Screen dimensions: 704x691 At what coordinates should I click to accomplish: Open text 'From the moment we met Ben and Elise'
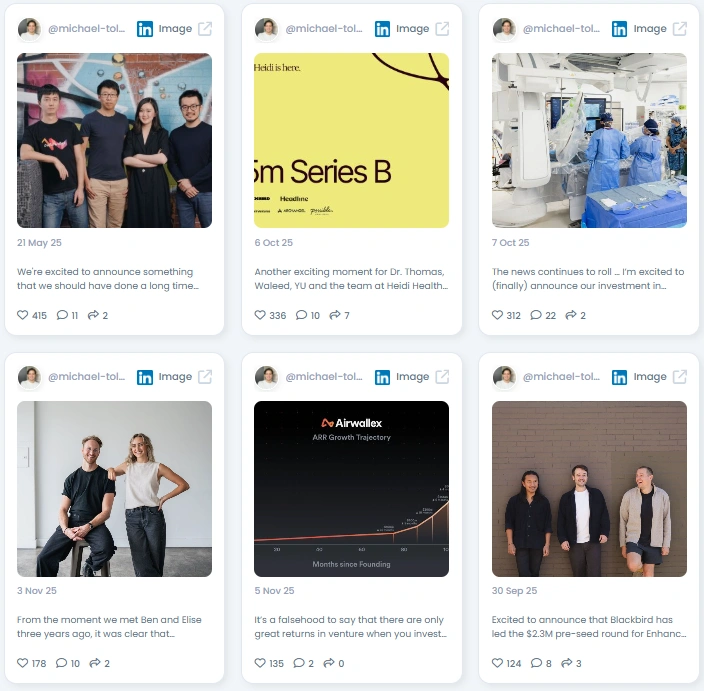tap(109, 620)
